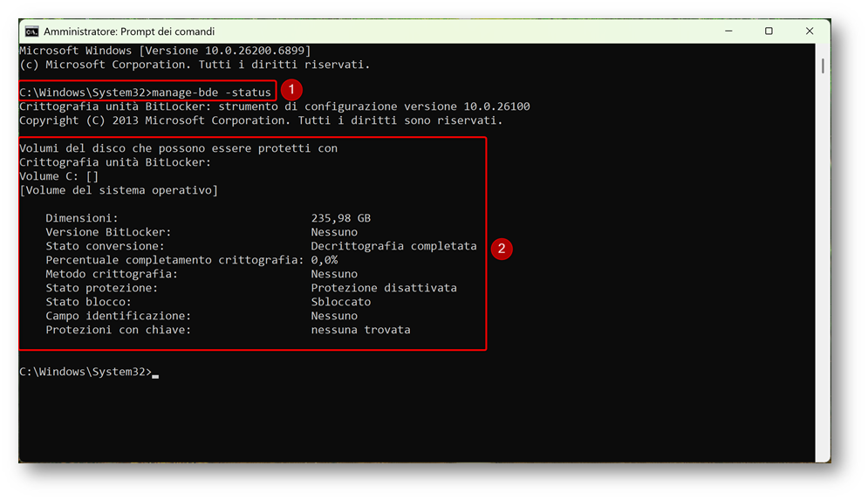Maximize the Prompt dei comandi window

(x=769, y=31)
